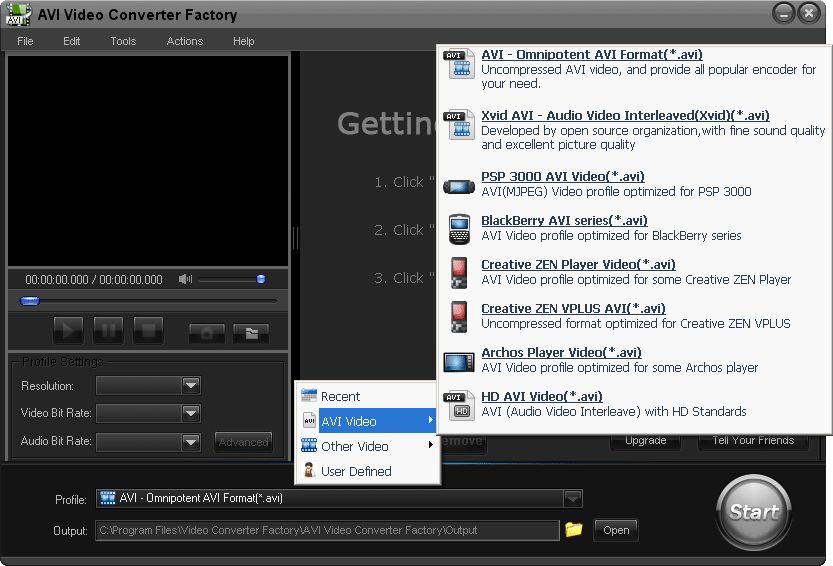
Task: Take a snapshot with the camera button
Action: (x=207, y=333)
